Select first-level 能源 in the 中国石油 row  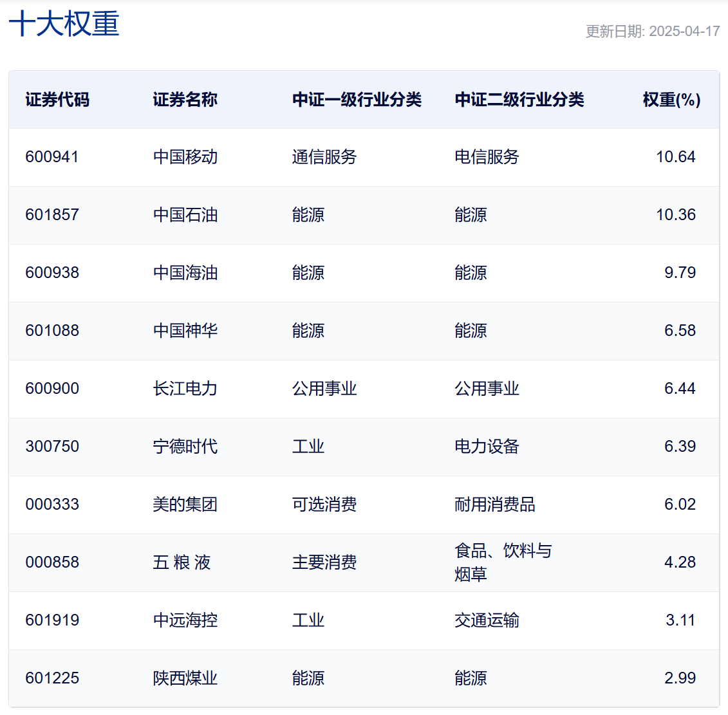(x=308, y=215)
